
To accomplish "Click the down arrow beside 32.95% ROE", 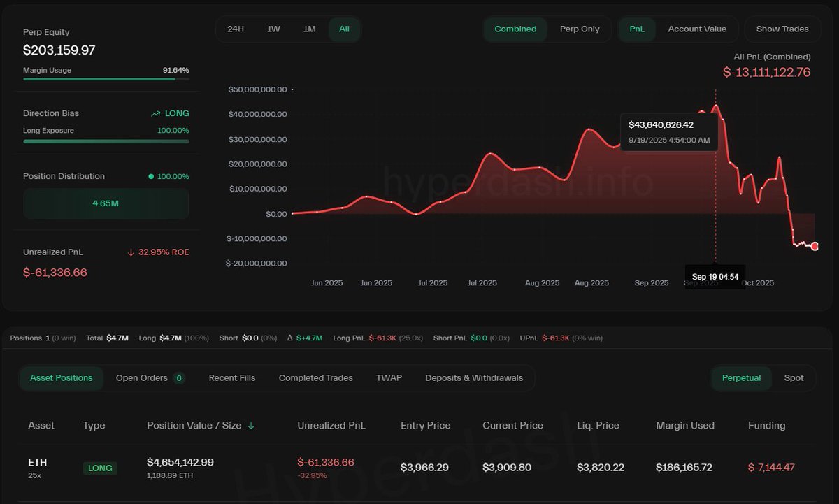I will pos(131,252).
